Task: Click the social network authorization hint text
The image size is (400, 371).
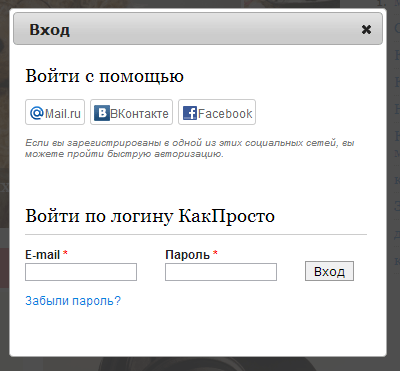Action: click(190, 148)
